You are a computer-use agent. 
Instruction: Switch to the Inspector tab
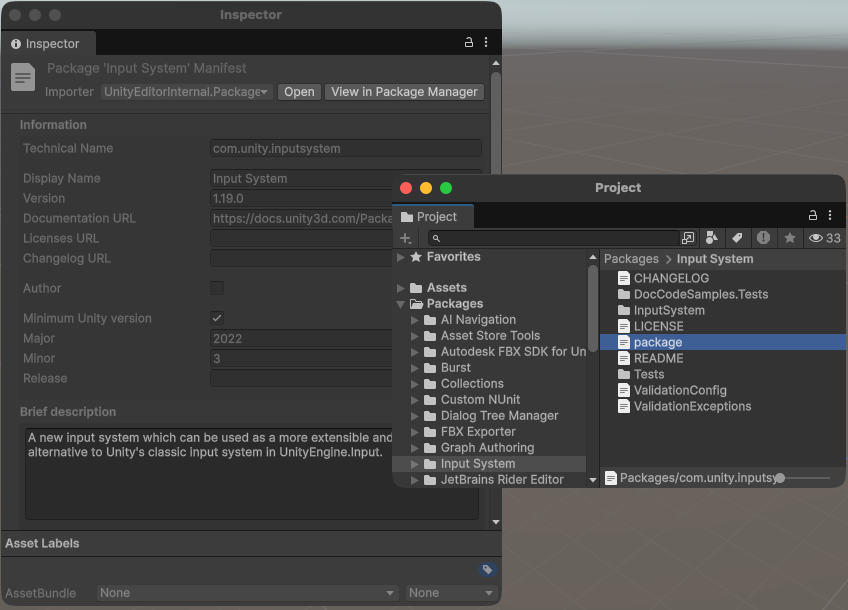click(47, 44)
